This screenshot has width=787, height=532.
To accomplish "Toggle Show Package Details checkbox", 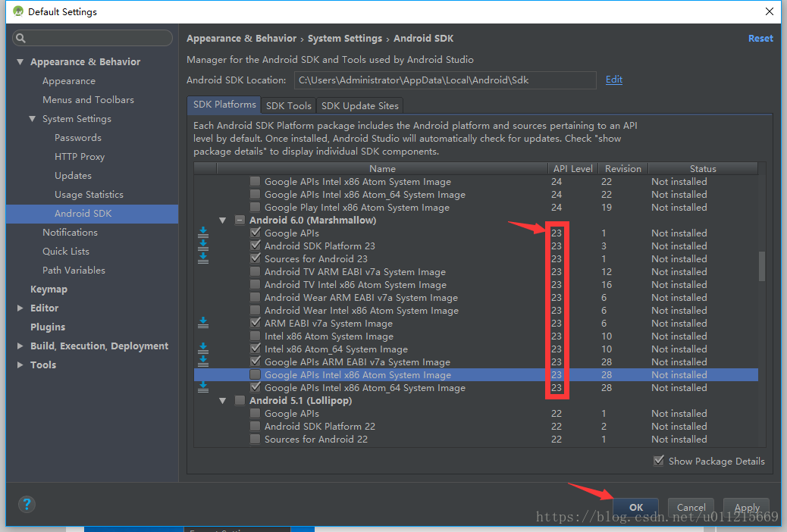I will coord(659,461).
